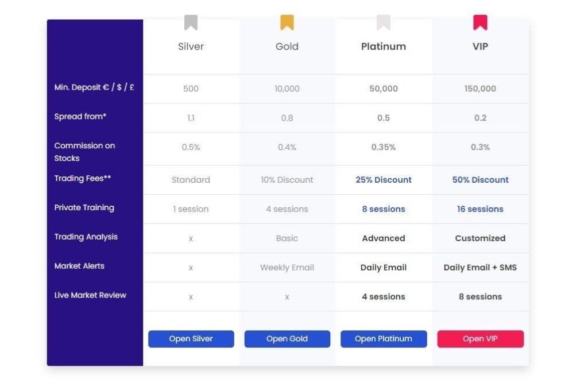This screenshot has height=382, width=588.
Task: Click the Min. Deposit row label
Action: click(94, 88)
